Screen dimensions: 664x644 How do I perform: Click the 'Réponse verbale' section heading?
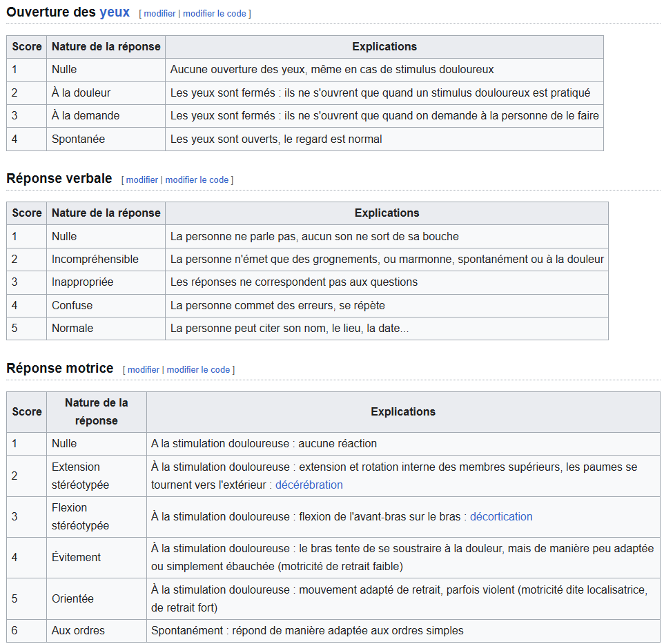coord(59,179)
